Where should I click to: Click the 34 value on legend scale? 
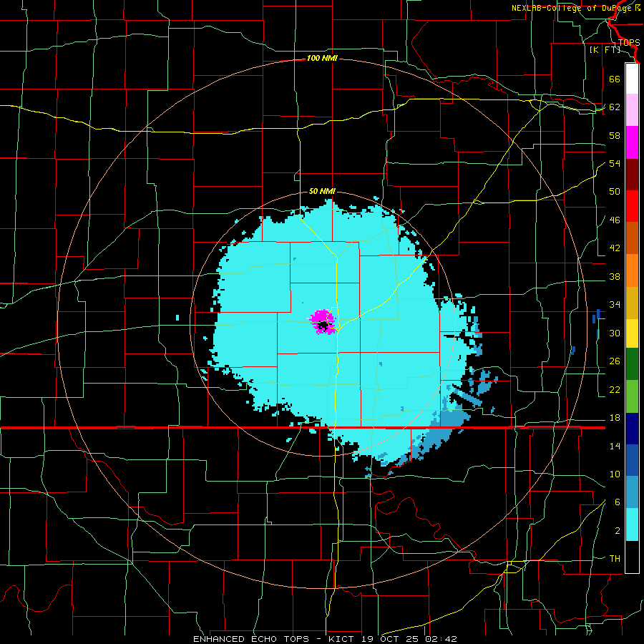615,304
